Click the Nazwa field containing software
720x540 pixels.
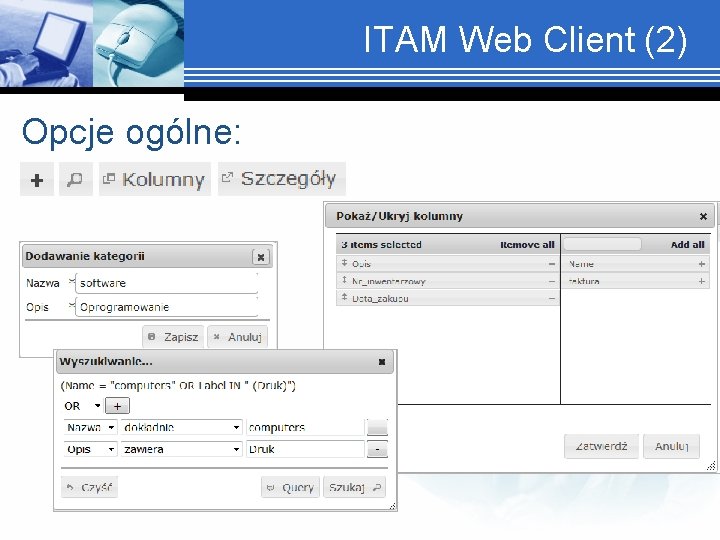tap(167, 283)
